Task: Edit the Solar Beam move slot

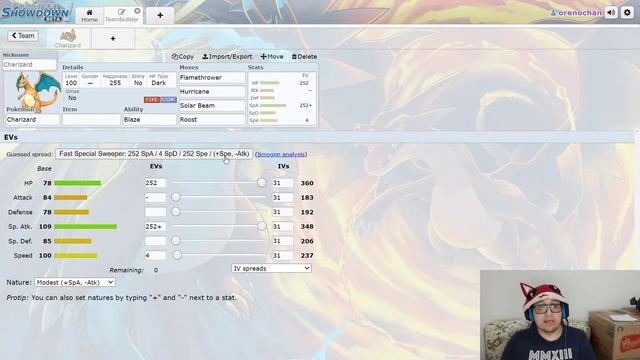Action: pyautogui.click(x=212, y=105)
